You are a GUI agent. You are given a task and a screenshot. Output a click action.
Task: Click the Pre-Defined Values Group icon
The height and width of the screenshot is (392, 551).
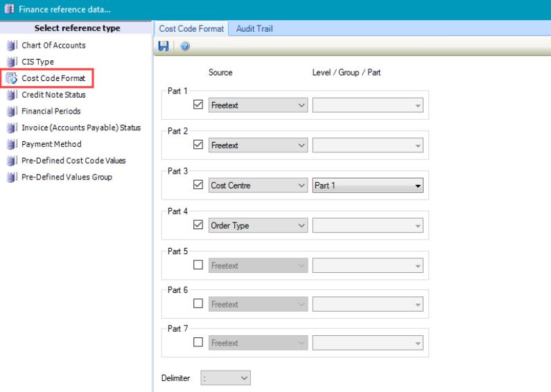pyautogui.click(x=11, y=177)
